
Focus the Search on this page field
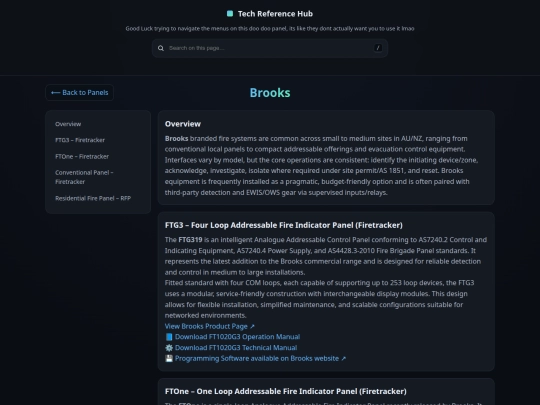click(270, 48)
